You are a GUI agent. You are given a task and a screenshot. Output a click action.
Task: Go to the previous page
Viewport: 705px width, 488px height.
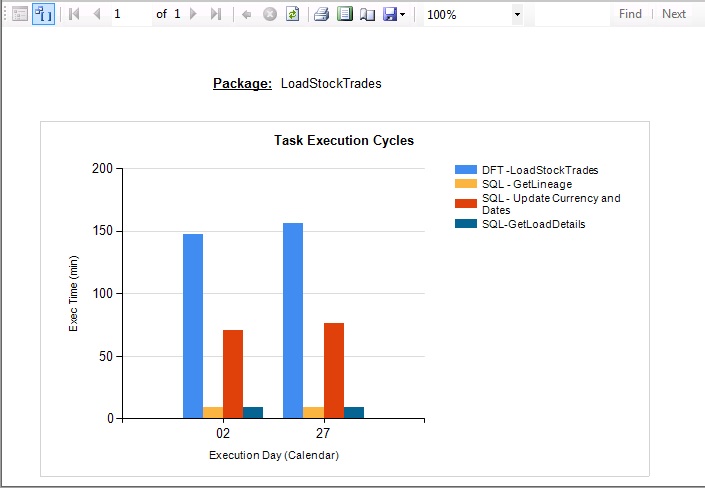pyautogui.click(x=96, y=14)
